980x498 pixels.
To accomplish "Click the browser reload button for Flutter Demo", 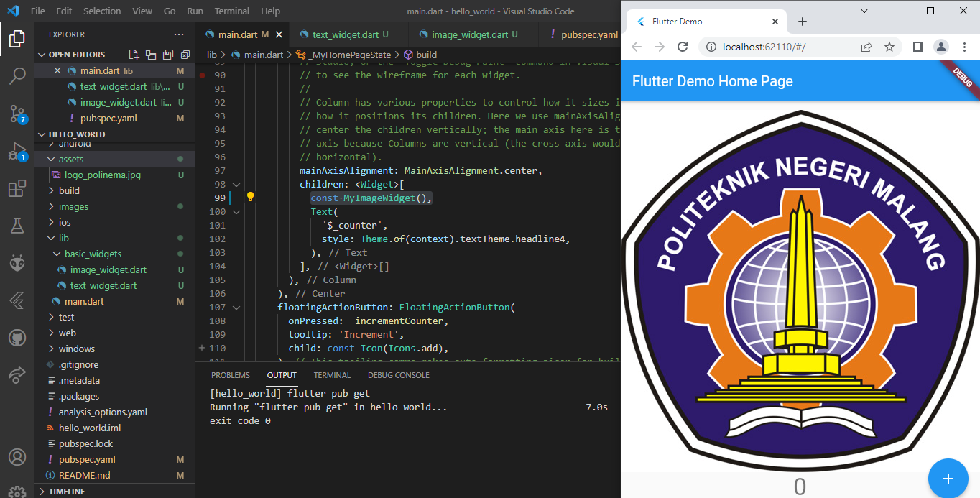I will point(682,46).
